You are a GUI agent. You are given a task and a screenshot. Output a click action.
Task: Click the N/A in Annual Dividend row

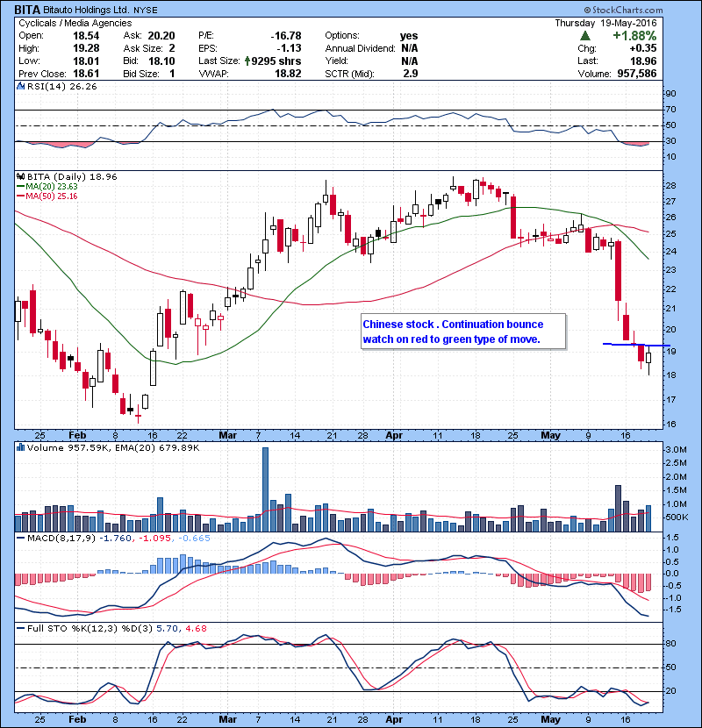click(x=409, y=48)
